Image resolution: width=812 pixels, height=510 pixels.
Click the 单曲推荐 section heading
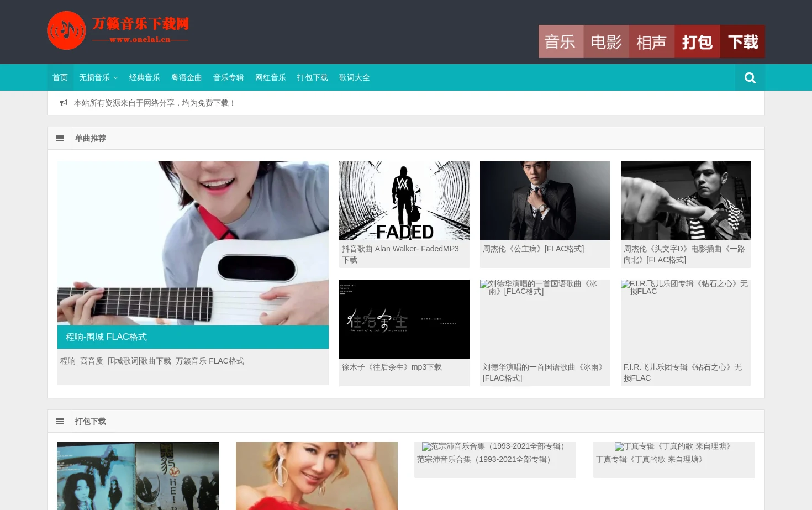click(91, 138)
